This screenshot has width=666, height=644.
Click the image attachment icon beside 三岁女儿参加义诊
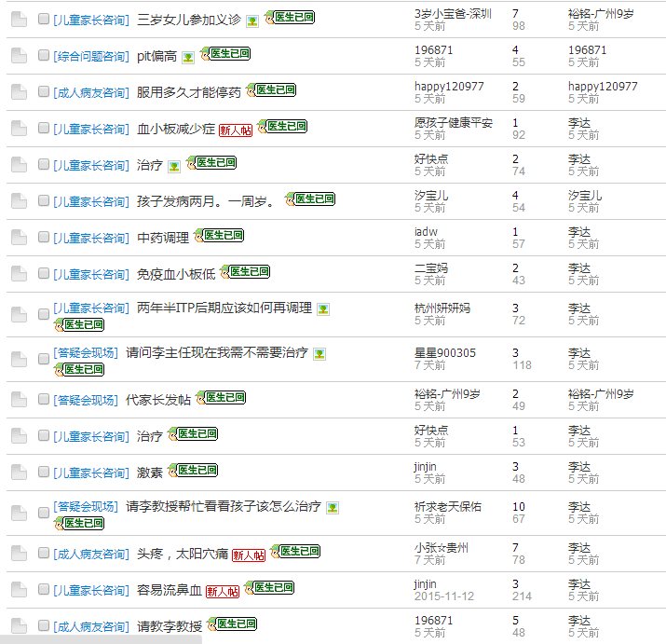point(252,21)
